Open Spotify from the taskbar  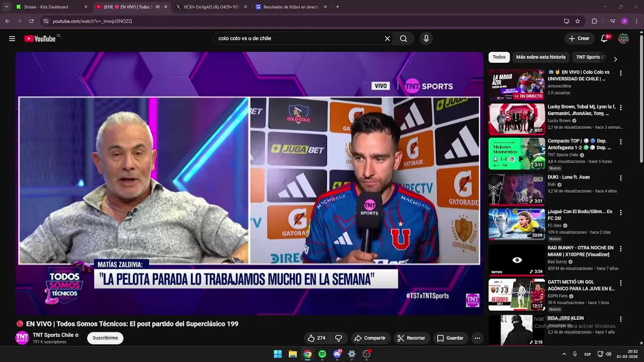click(322, 354)
